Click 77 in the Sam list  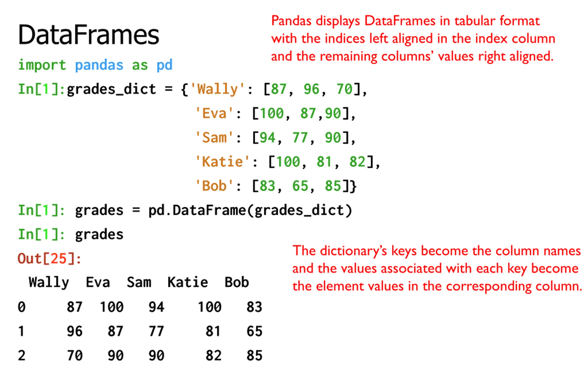pyautogui.click(x=300, y=138)
